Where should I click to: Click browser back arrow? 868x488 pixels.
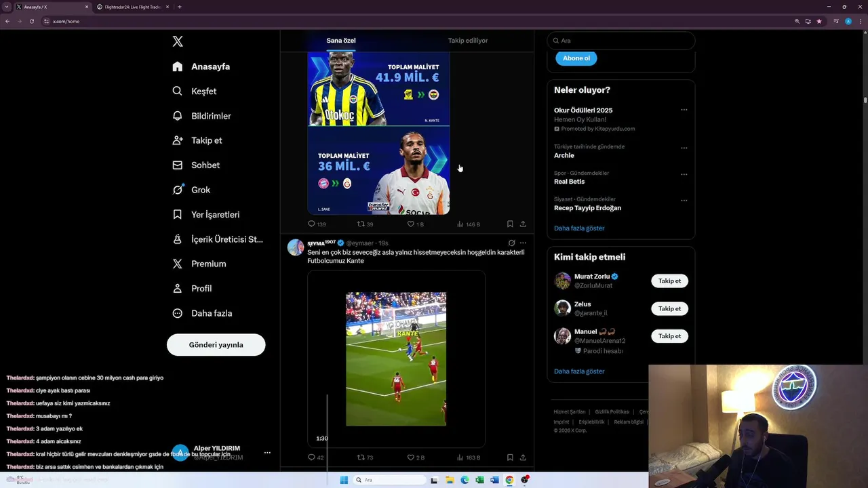7,21
